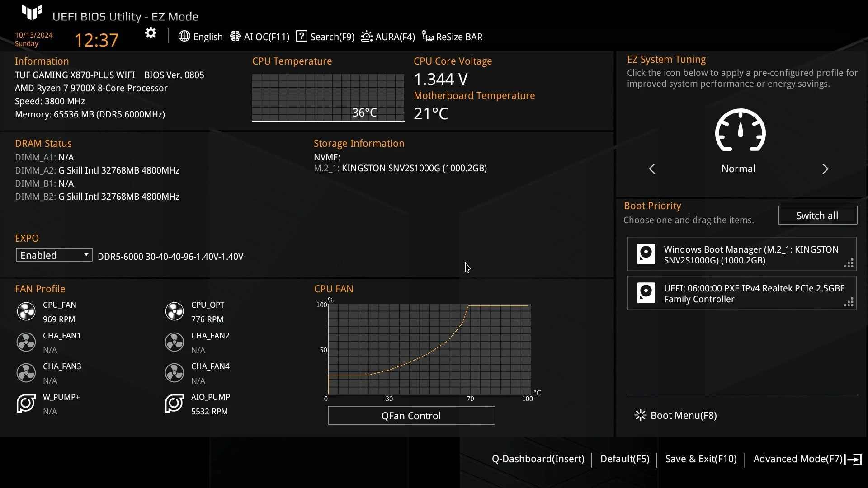Screen dimensions: 868x488
Task: Click AMD Ryzen 7 9700X processor text
Action: click(x=91, y=88)
